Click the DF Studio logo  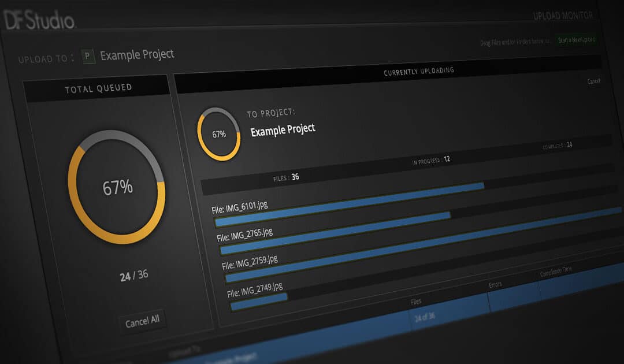[x=39, y=20]
